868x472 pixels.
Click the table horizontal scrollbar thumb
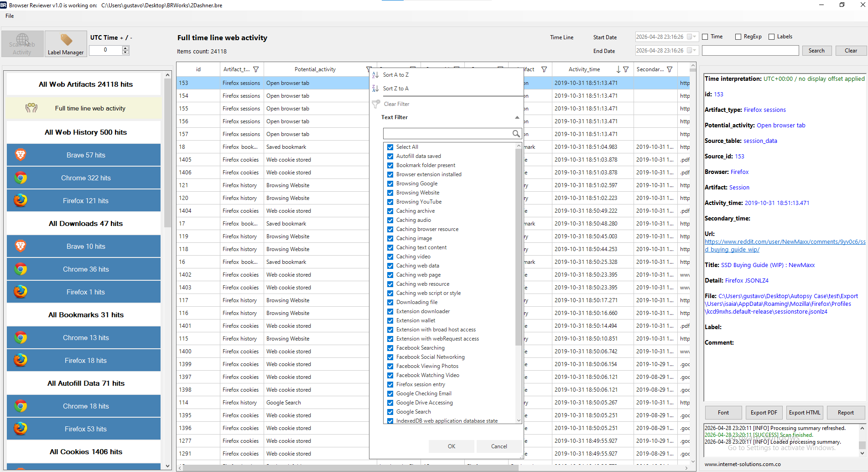(x=350, y=468)
